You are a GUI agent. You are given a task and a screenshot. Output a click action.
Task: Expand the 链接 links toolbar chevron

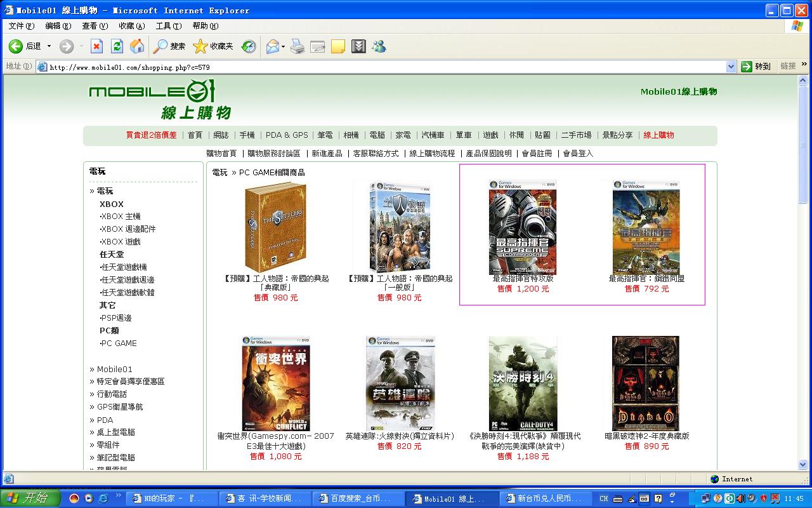coord(805,65)
